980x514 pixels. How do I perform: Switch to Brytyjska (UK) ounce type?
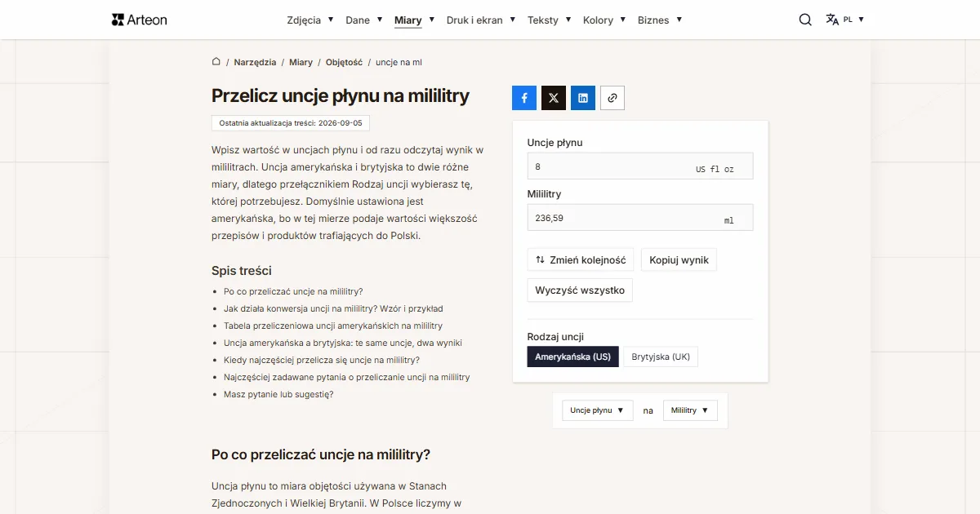click(x=661, y=357)
